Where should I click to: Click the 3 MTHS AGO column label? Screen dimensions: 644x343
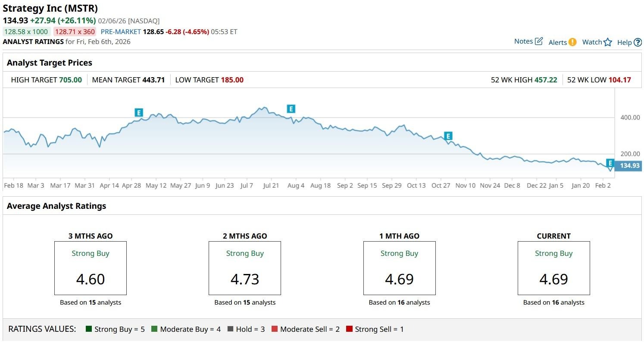(x=91, y=236)
